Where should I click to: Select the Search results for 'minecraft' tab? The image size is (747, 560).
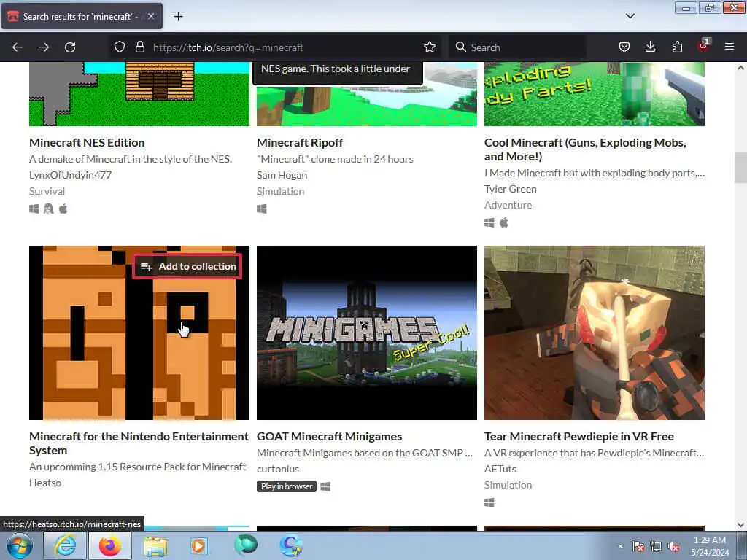[82, 17]
